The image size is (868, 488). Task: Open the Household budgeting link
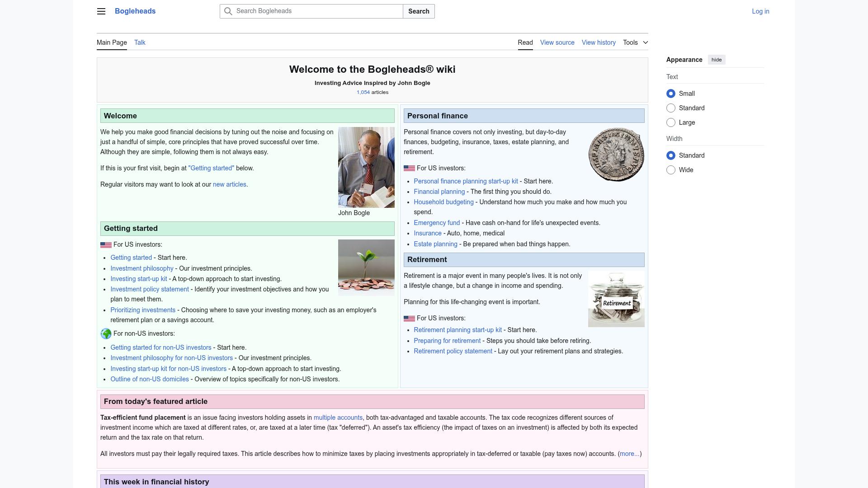tap(443, 202)
